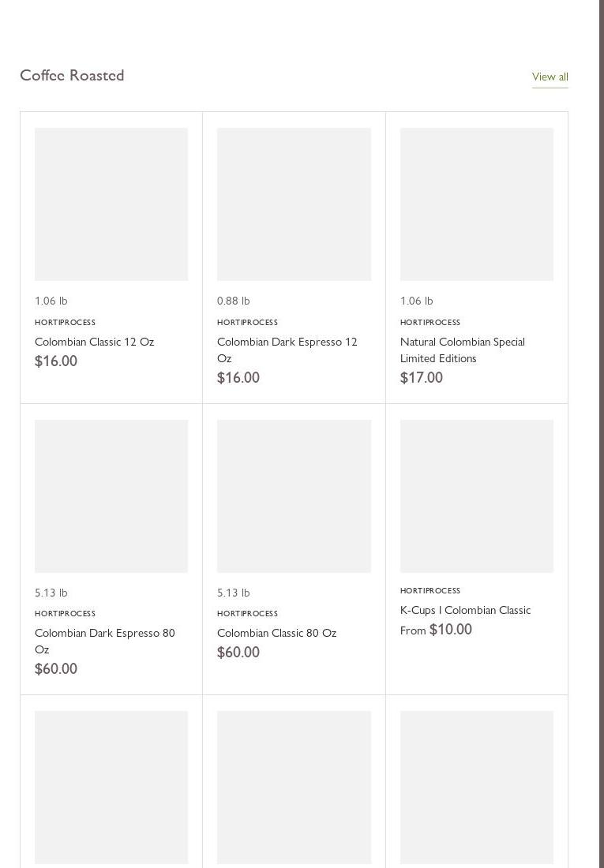
Task: Click the K-Cups Colombian Classic product image
Action: coord(477,496)
